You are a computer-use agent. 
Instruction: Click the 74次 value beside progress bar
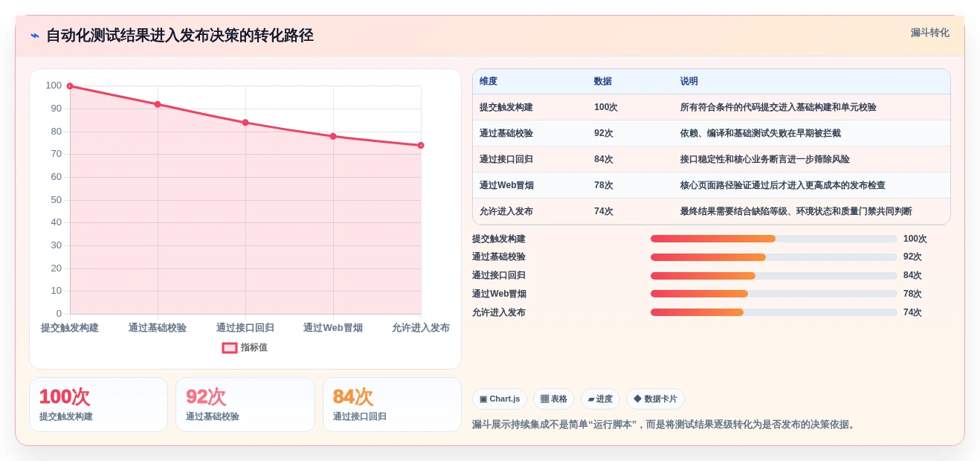(x=912, y=312)
